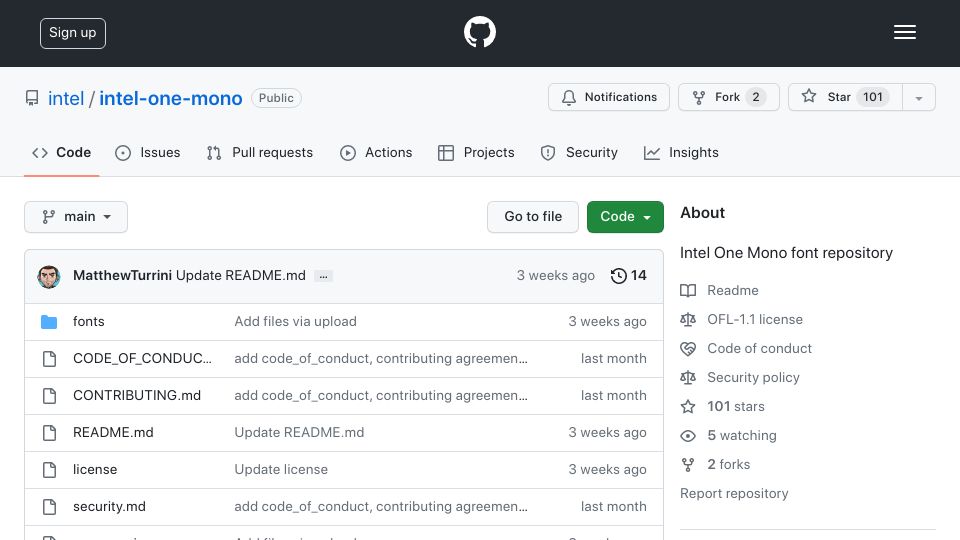
Task: Open the latest 'Update README.md' commit message
Action: click(241, 276)
